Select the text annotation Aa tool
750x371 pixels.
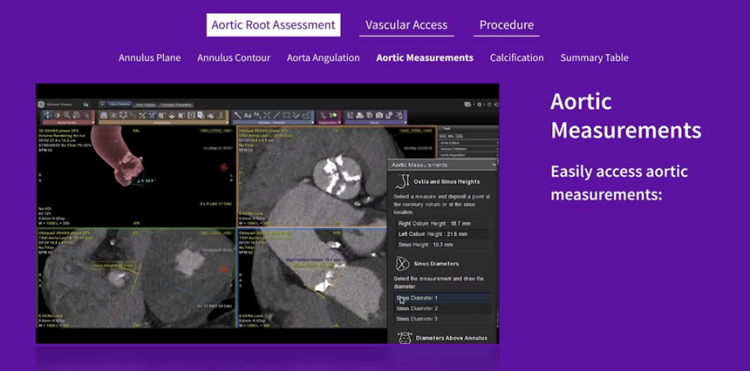click(248, 115)
